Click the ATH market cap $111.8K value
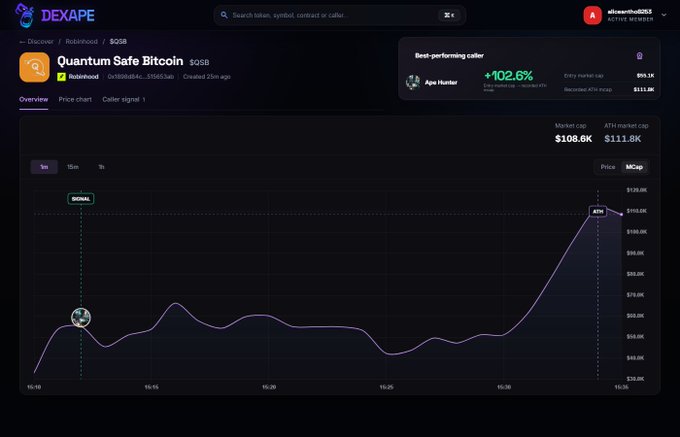Screen dimensions: 680x437 622,139
